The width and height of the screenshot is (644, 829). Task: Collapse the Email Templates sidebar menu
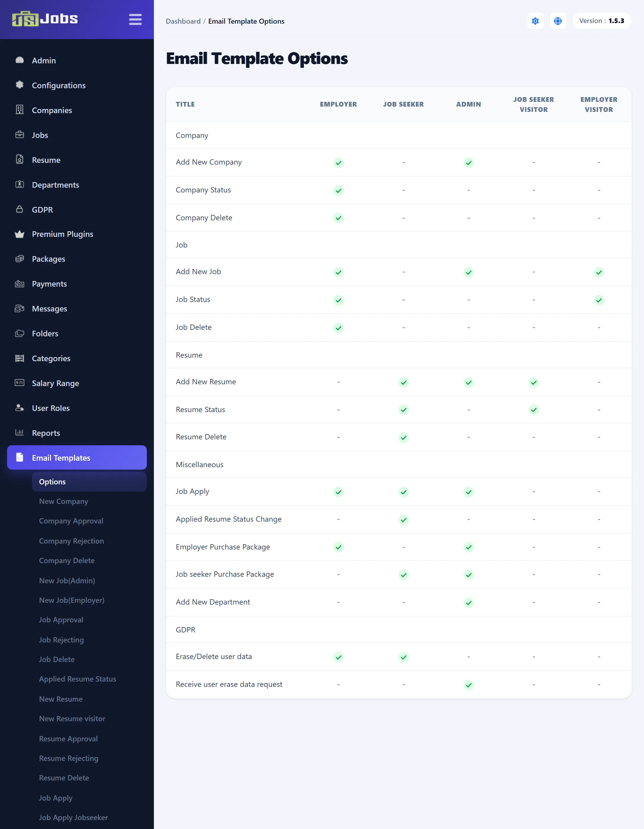pos(77,457)
